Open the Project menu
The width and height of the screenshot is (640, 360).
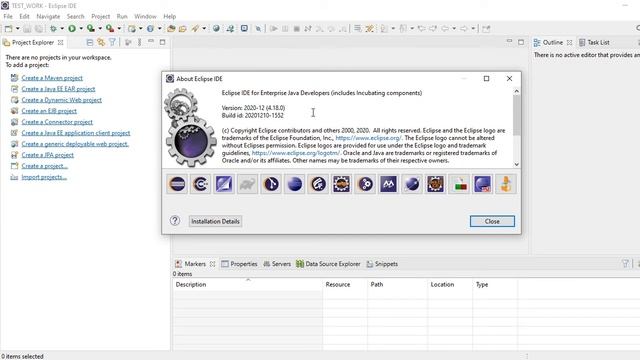pos(100,16)
